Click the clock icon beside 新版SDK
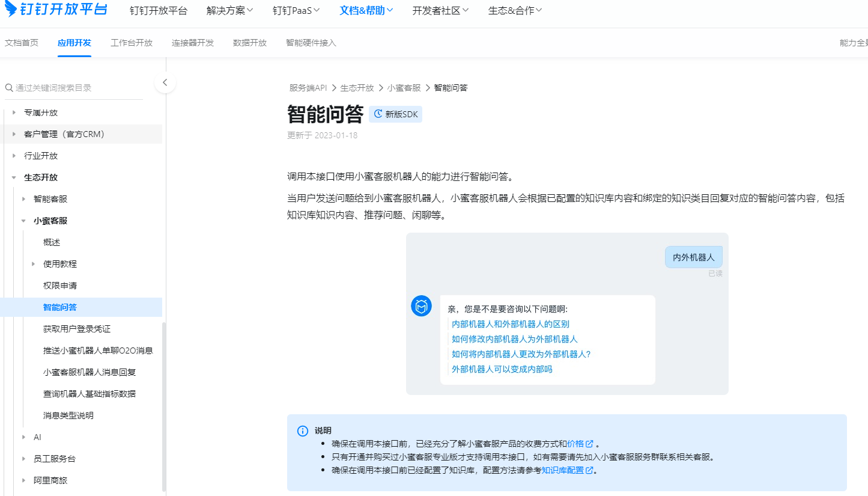Screen dimensions: 868x496 (x=378, y=114)
